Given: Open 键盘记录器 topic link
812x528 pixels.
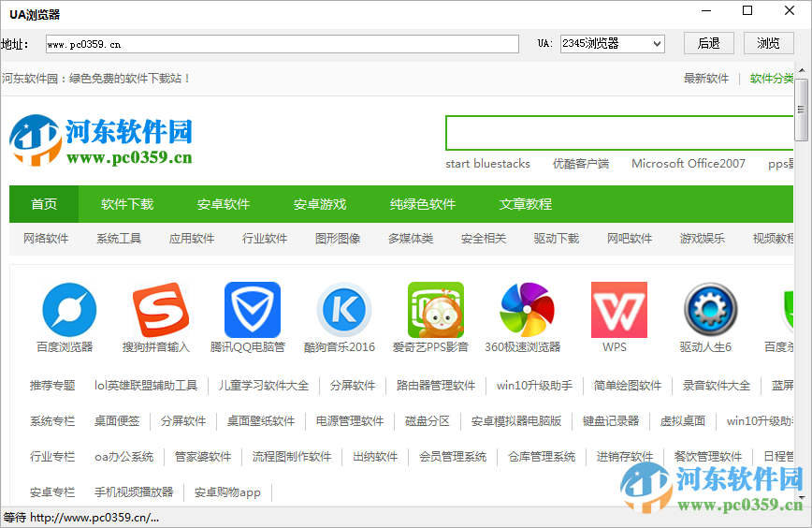Looking at the screenshot, I should click(611, 420).
